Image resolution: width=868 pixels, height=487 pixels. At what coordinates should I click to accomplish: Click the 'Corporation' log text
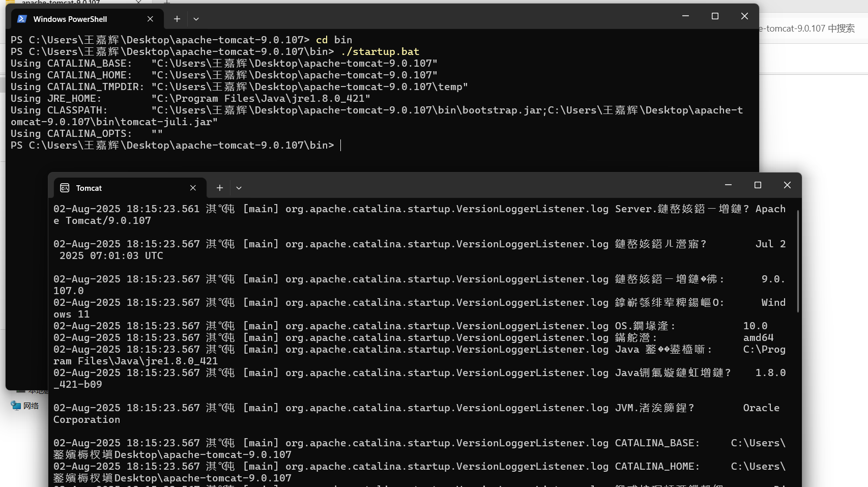[x=86, y=419]
